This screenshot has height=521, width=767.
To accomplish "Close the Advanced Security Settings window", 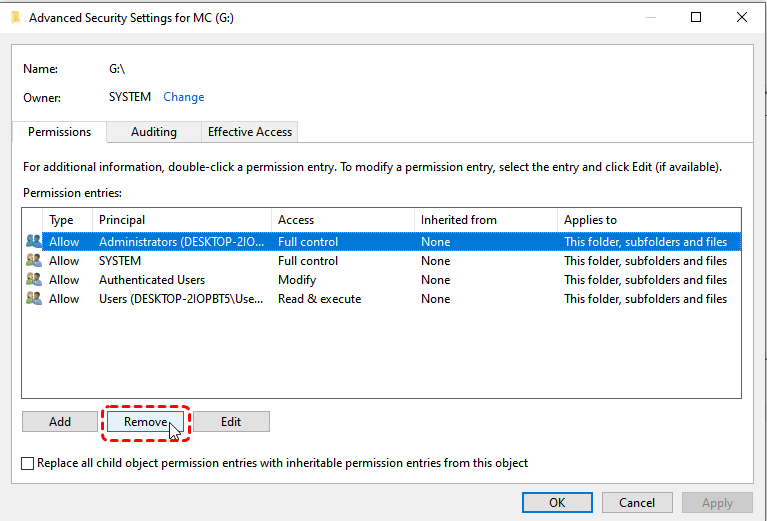I will [741, 17].
